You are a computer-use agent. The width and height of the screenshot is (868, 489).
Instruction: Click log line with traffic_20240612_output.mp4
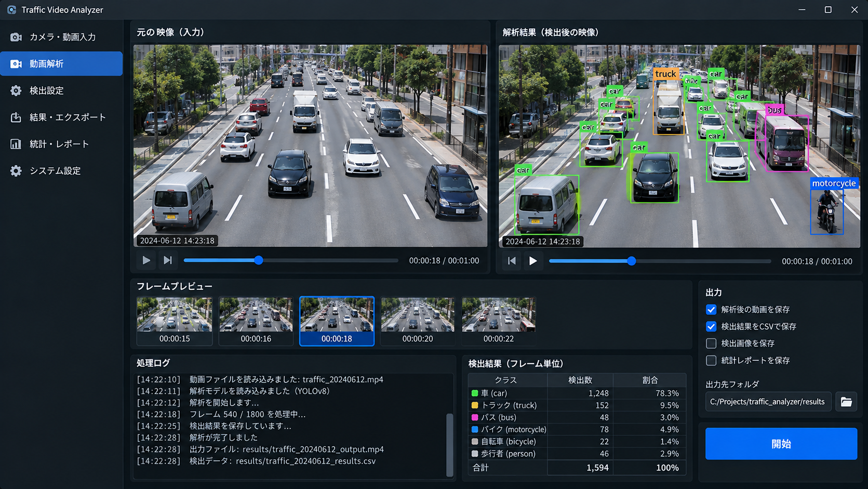(260, 450)
